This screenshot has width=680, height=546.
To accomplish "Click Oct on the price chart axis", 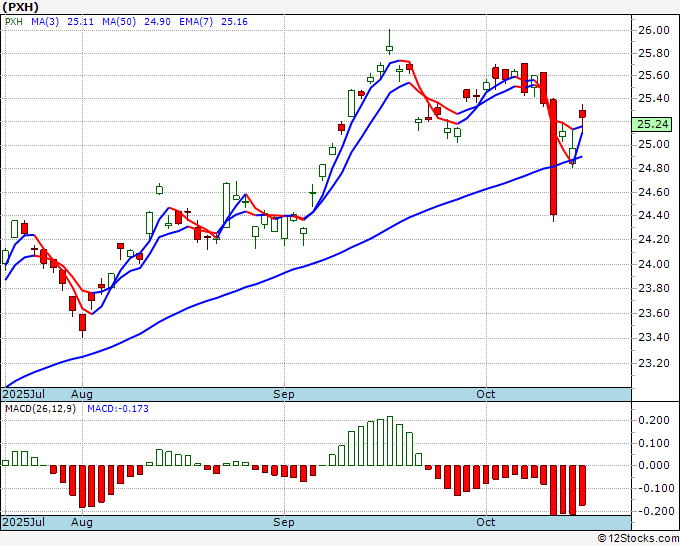I will pos(486,394).
